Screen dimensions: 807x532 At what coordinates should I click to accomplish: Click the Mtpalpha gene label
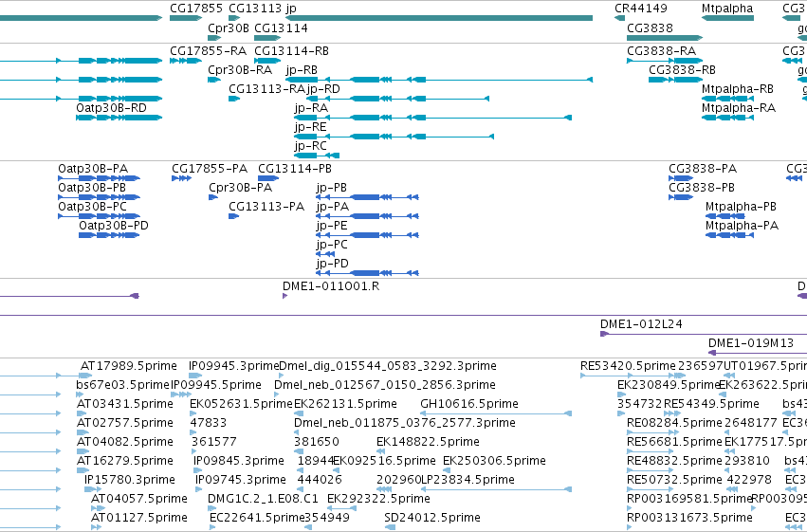tap(726, 9)
